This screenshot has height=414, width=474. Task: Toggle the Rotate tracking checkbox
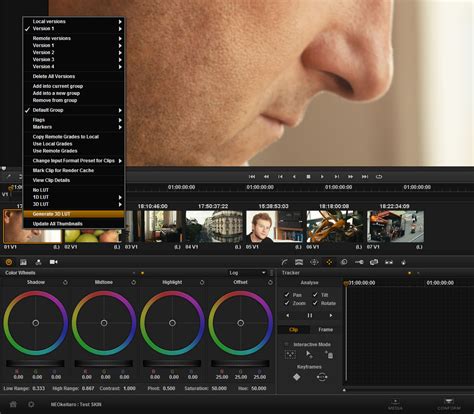[x=315, y=303]
